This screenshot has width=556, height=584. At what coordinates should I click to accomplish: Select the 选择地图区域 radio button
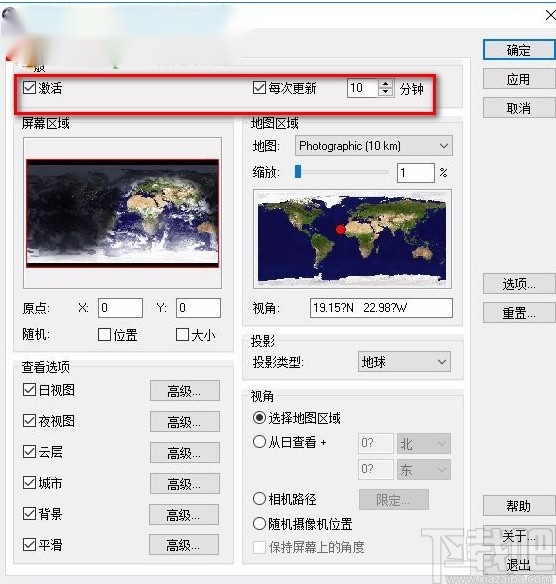pyautogui.click(x=259, y=418)
